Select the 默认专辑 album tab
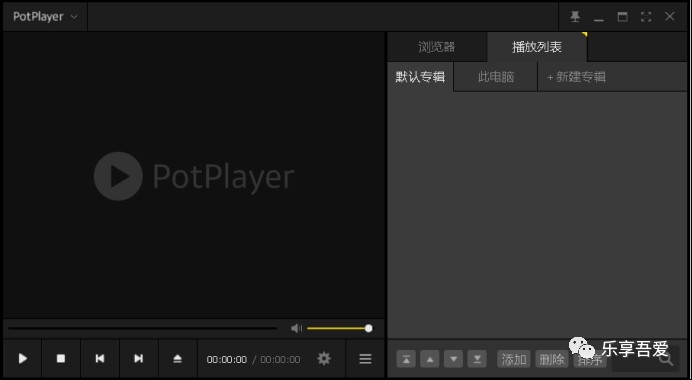692x380 pixels. pos(420,77)
